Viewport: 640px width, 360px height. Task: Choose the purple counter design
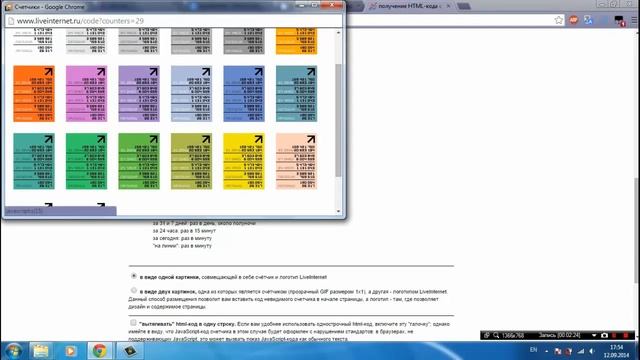(139, 93)
